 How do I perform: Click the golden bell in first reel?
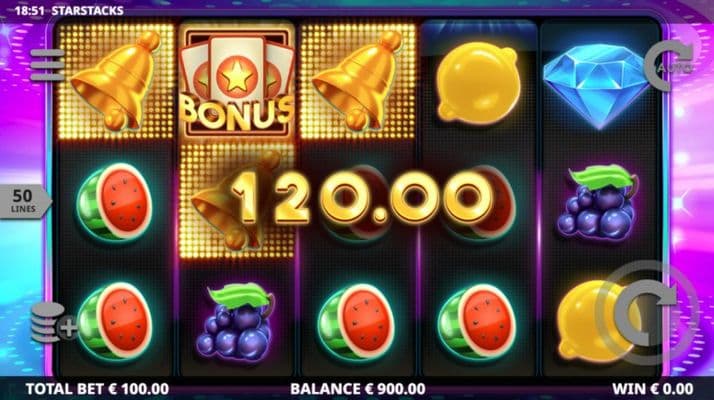pyautogui.click(x=116, y=81)
